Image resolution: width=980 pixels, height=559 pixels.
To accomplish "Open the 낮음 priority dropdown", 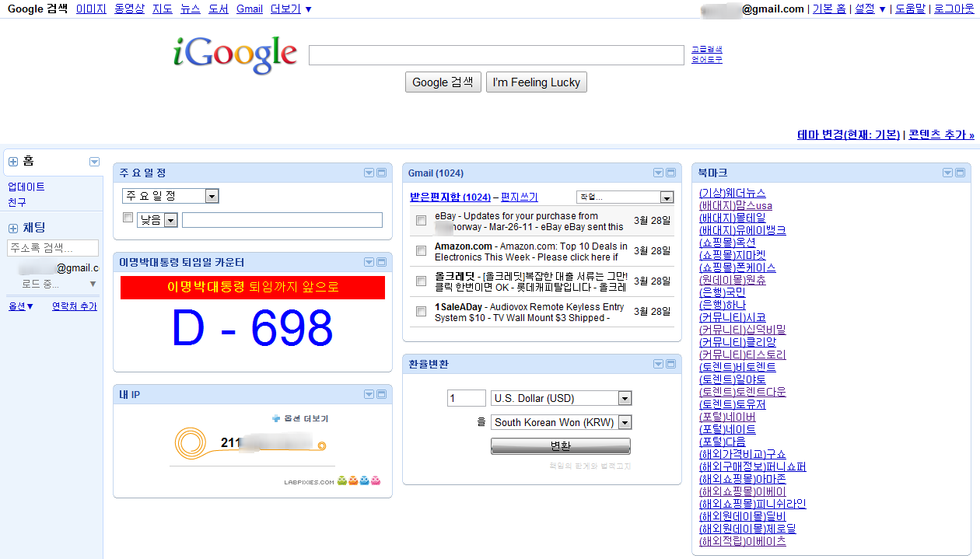I will tap(158, 220).
